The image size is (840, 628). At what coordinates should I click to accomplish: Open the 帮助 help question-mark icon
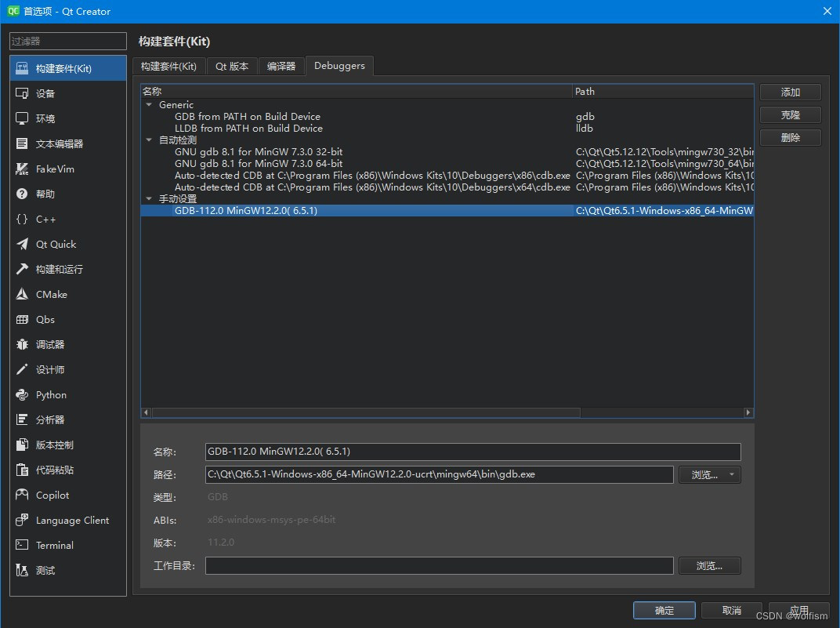(22, 194)
